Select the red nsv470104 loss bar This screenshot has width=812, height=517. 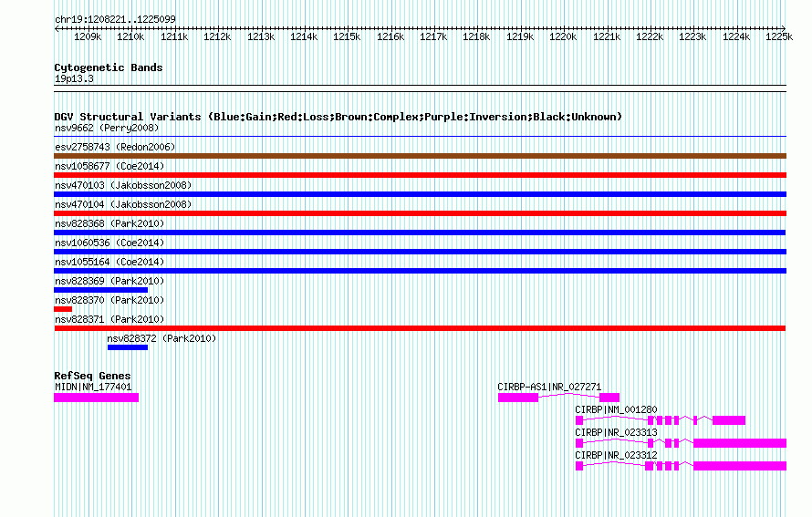pos(420,213)
